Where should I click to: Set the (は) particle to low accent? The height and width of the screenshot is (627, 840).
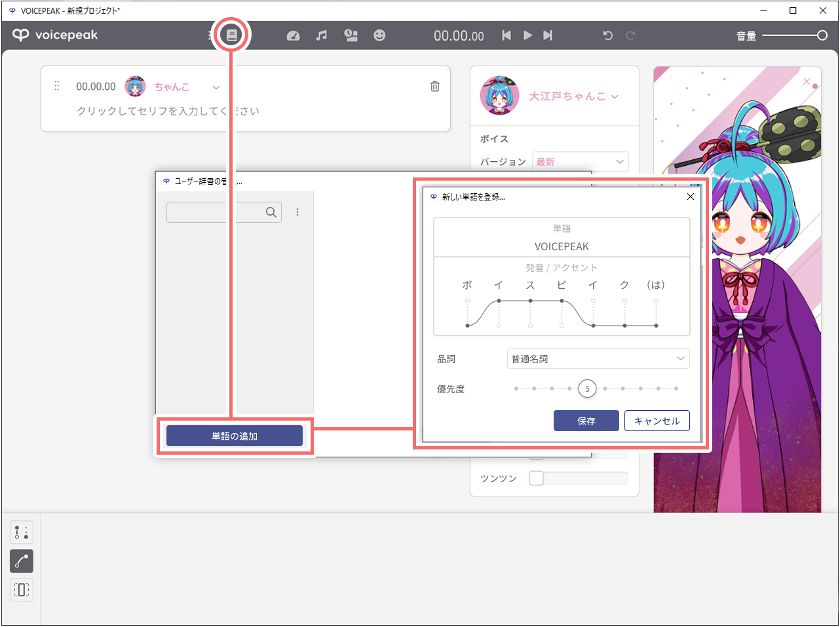click(x=656, y=326)
